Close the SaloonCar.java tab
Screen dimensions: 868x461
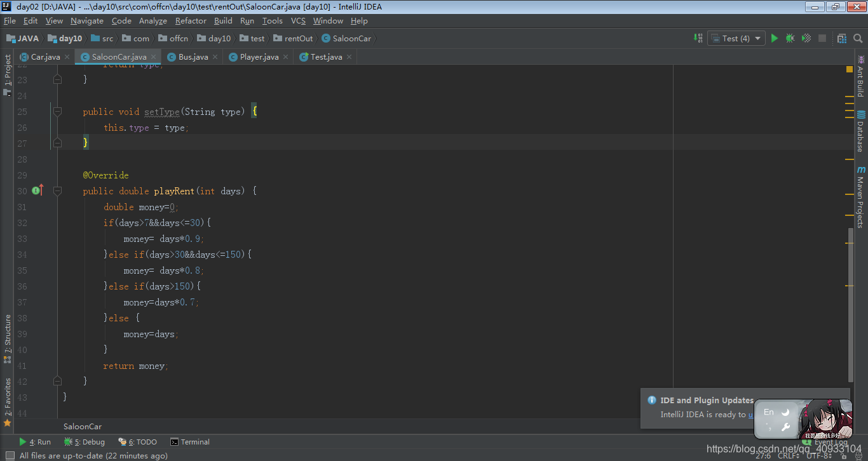[x=153, y=57]
